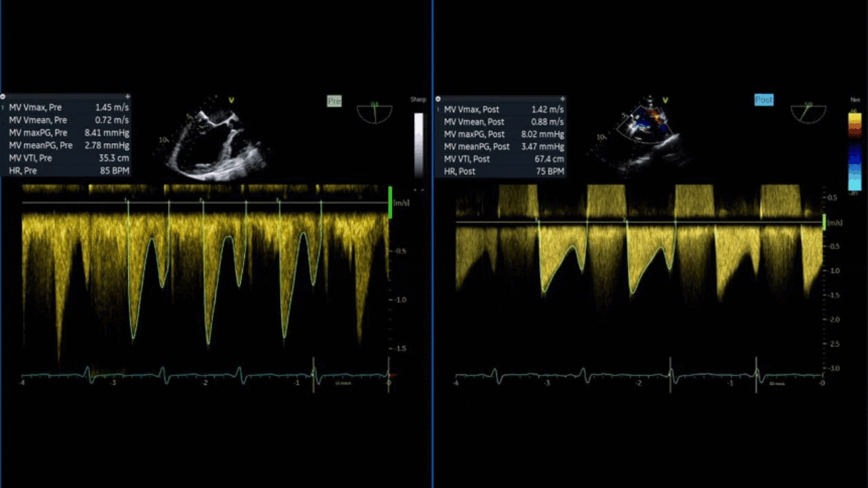Select the blue Post label tag
This screenshot has height=488, width=868.
click(x=764, y=100)
